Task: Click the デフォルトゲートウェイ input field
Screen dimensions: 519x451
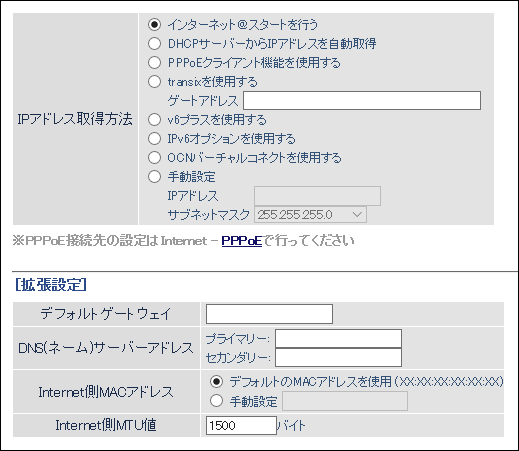Action: (269, 314)
